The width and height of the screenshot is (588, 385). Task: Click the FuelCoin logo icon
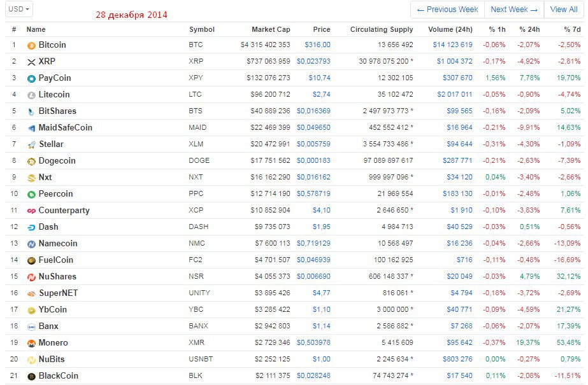click(x=31, y=260)
